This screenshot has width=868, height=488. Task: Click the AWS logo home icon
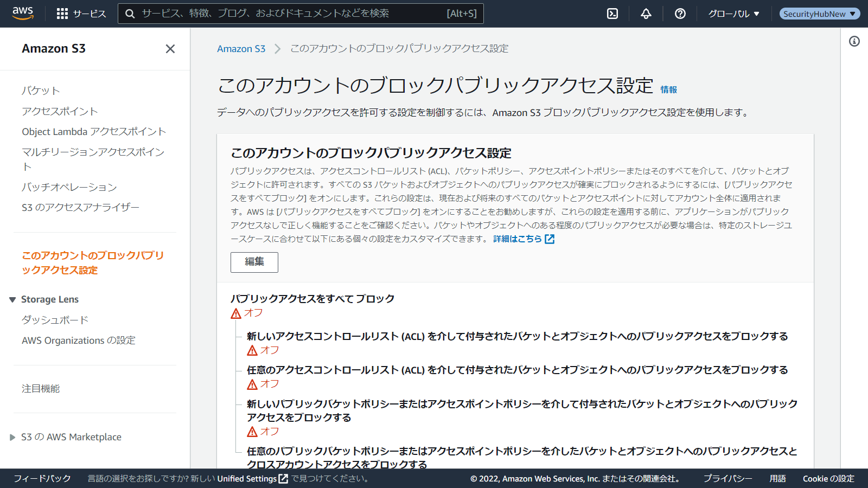[x=23, y=13]
